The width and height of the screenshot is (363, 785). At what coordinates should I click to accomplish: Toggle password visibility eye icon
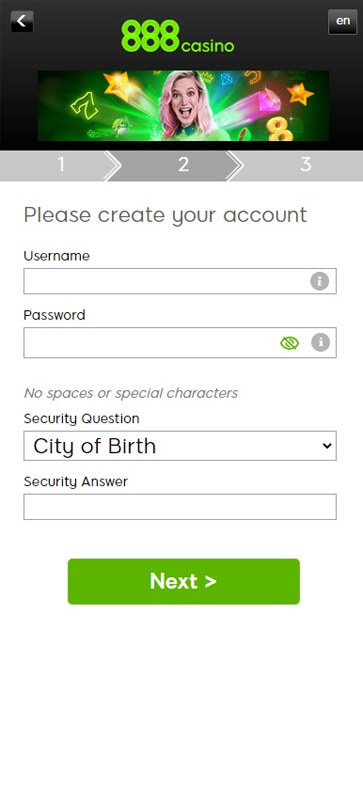pyautogui.click(x=289, y=343)
